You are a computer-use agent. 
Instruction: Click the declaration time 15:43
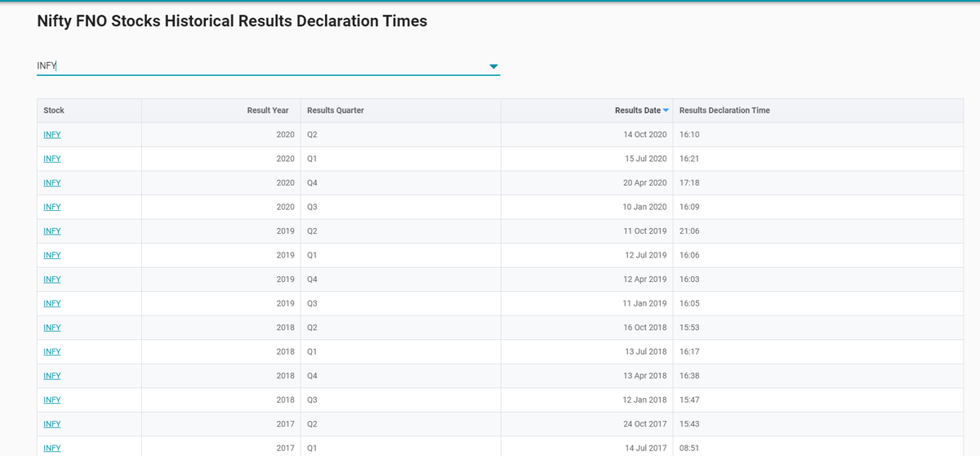[x=689, y=423]
